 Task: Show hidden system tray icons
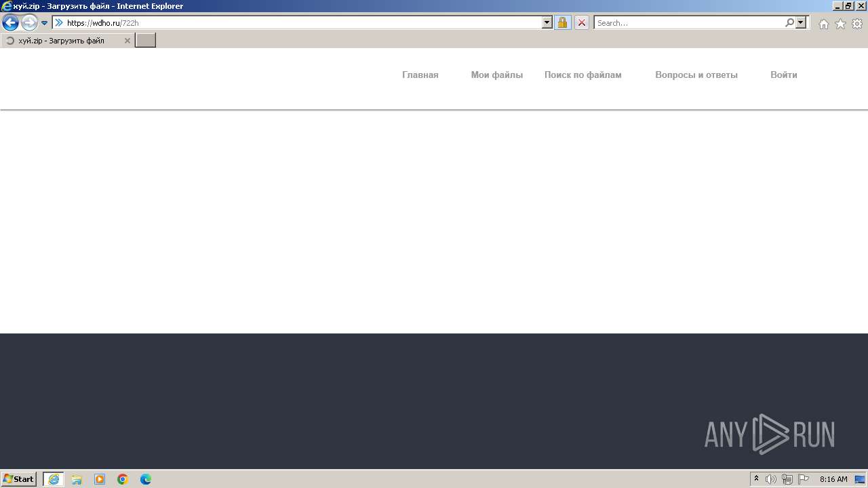(757, 479)
